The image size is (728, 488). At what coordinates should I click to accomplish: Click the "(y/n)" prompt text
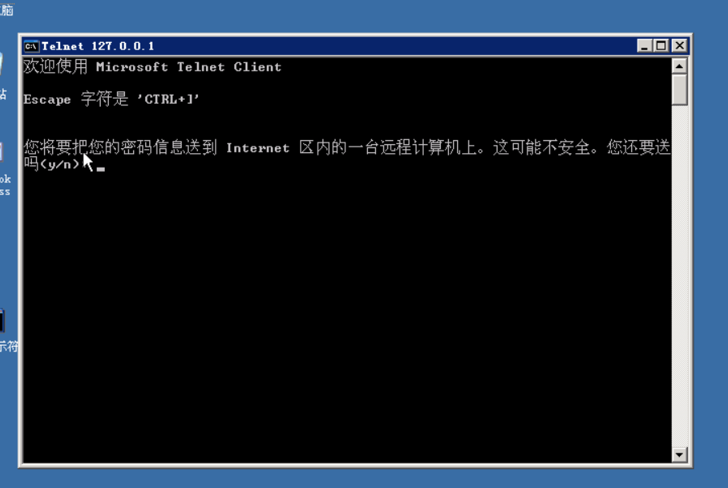coord(59,164)
